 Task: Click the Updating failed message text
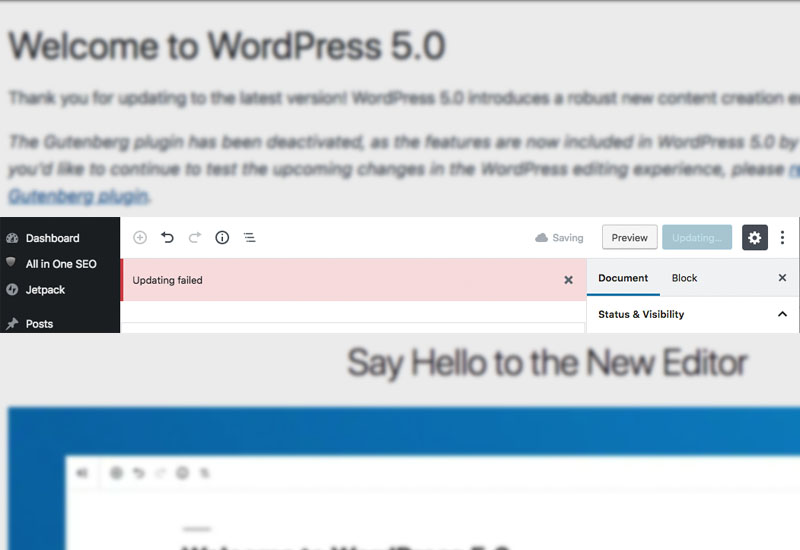click(x=167, y=280)
